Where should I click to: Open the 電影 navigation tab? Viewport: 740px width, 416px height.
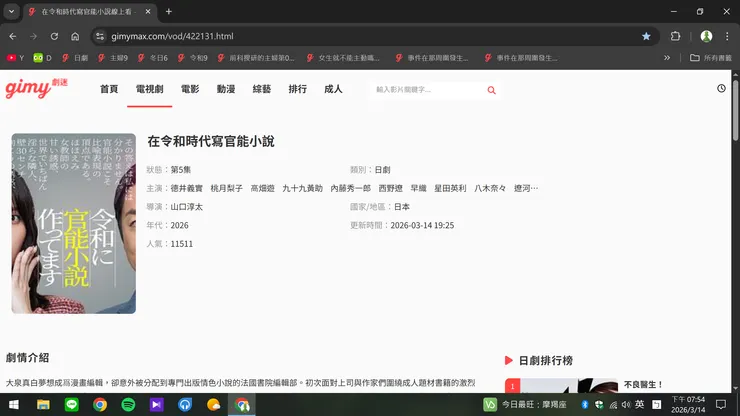click(190, 89)
